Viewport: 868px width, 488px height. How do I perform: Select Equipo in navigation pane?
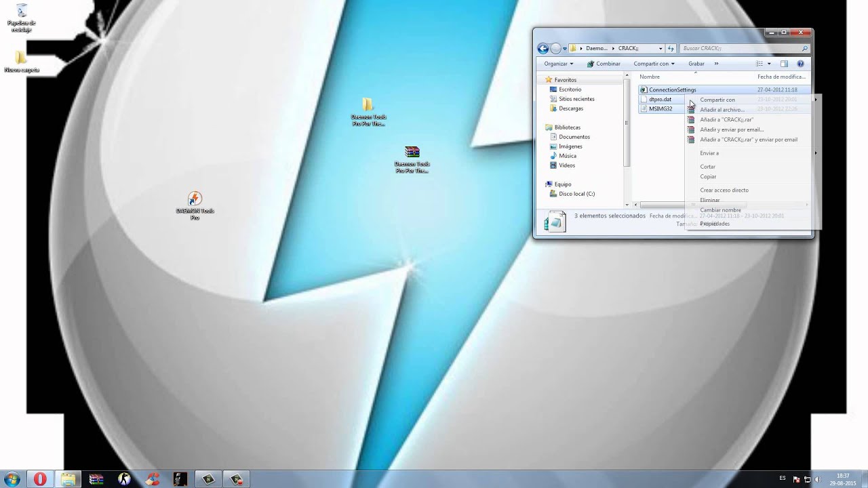click(562, 184)
